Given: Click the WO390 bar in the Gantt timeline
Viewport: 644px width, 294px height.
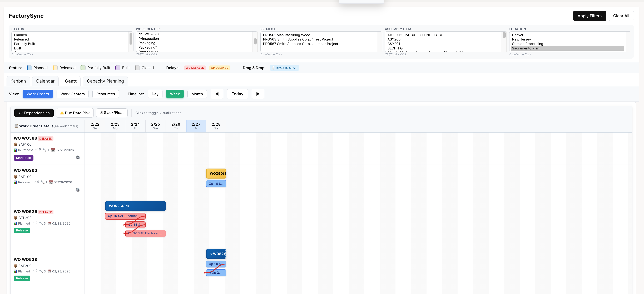Looking at the screenshot, I should 216,173.
